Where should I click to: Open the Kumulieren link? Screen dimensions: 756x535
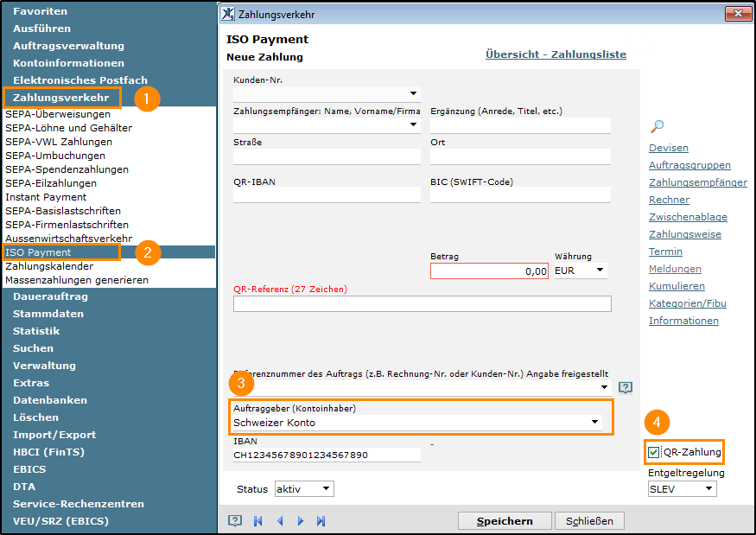pos(677,287)
